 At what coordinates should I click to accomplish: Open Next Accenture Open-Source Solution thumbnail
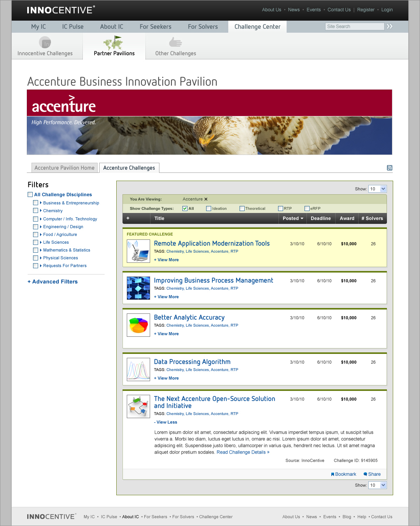click(x=138, y=406)
